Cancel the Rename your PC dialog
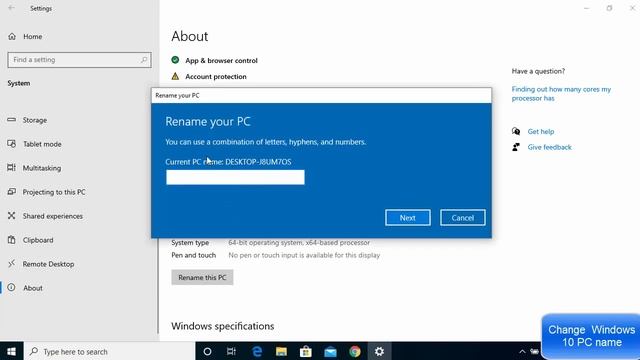Screen dimensions: 640x360 [x=462, y=218]
